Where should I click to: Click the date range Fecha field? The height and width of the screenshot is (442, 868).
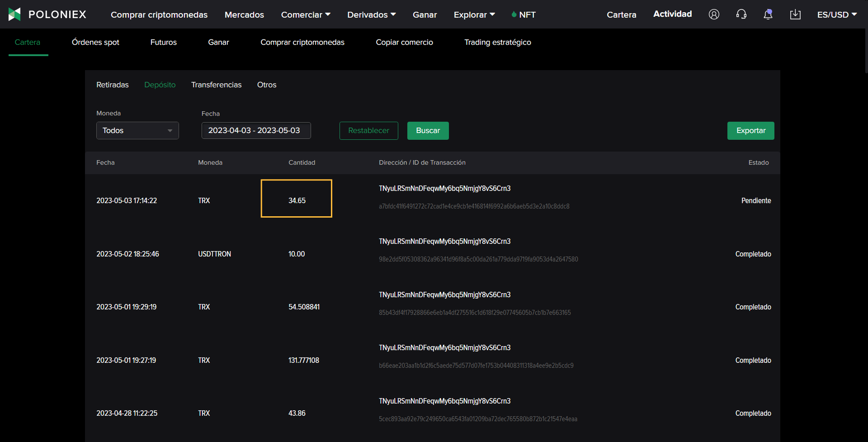point(256,131)
